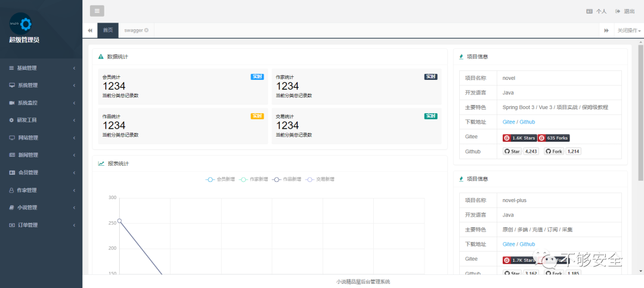Click the 系统管理 monitor icon in sidebar

tap(12, 85)
